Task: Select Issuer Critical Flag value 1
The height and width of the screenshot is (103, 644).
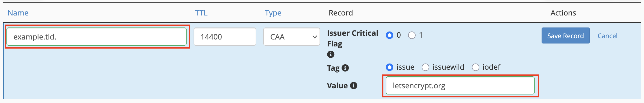Action: pyautogui.click(x=412, y=35)
